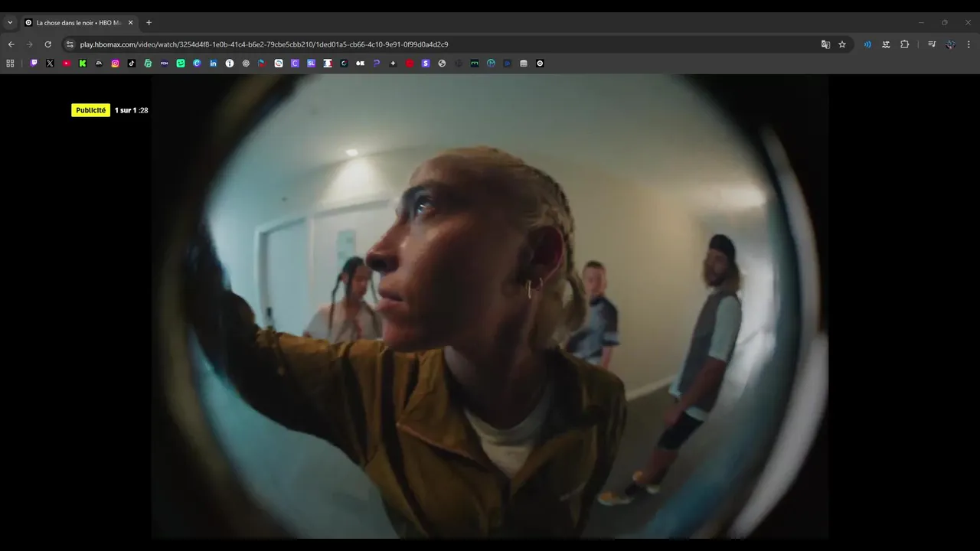Open the Kick bookmark

(x=83, y=64)
